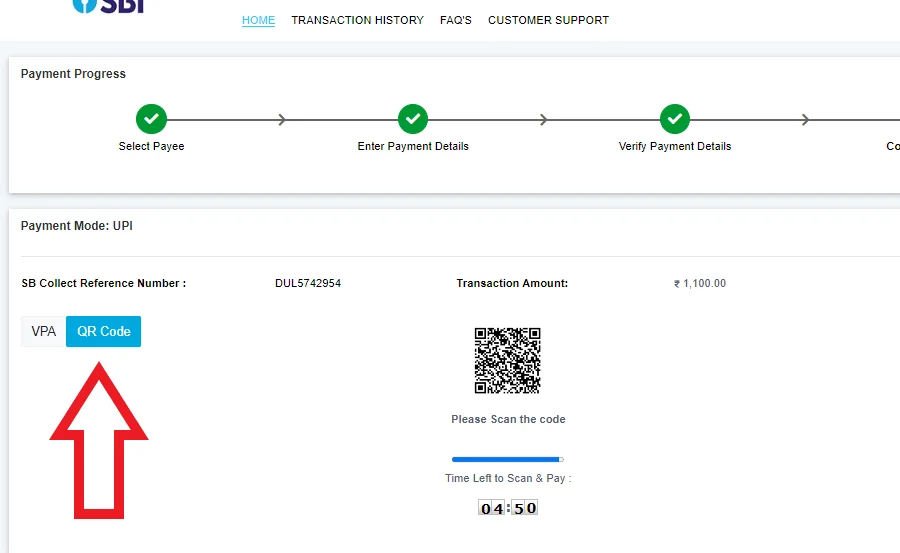This screenshot has height=553, width=900.
Task: Open CUSTOMER SUPPORT
Action: (x=548, y=20)
